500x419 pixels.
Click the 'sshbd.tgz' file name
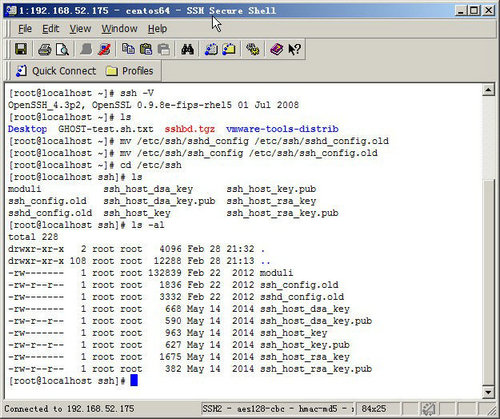[190, 129]
